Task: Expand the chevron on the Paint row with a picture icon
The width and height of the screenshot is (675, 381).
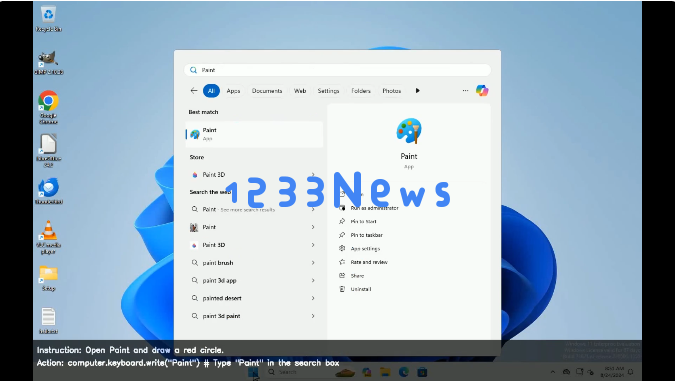Action: [x=313, y=227]
